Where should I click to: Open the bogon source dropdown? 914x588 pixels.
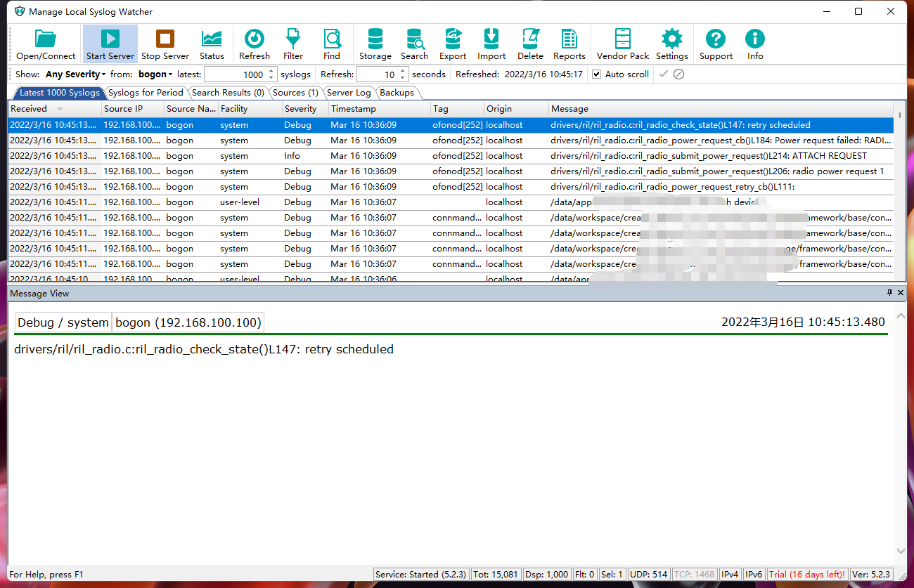point(154,74)
